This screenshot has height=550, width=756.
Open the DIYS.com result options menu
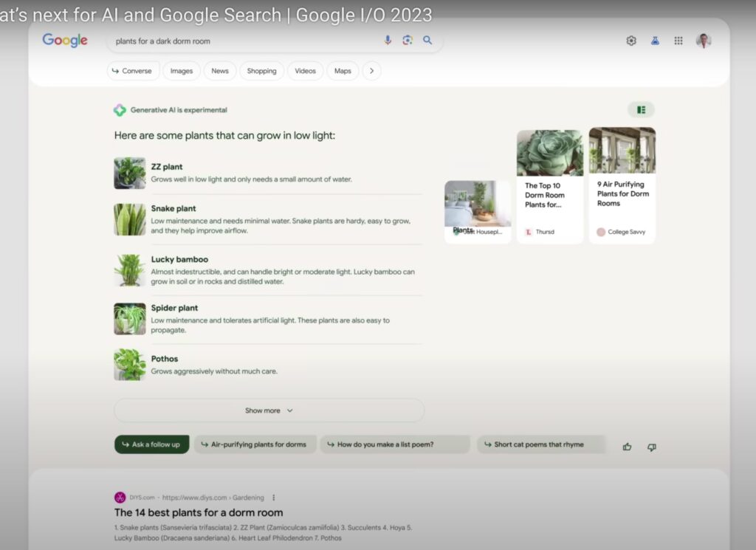tap(273, 498)
